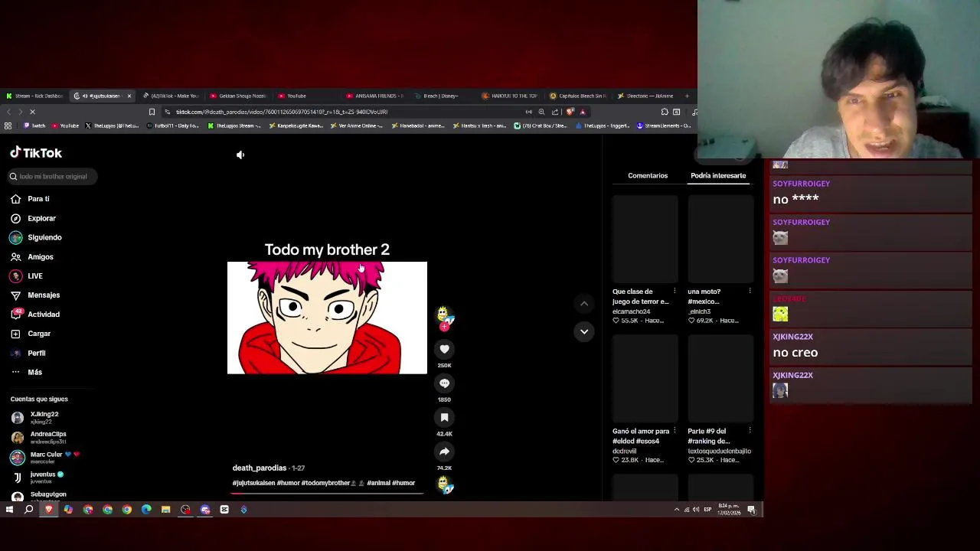980x551 pixels.
Task: Like the video with the heart icon
Action: 444,349
